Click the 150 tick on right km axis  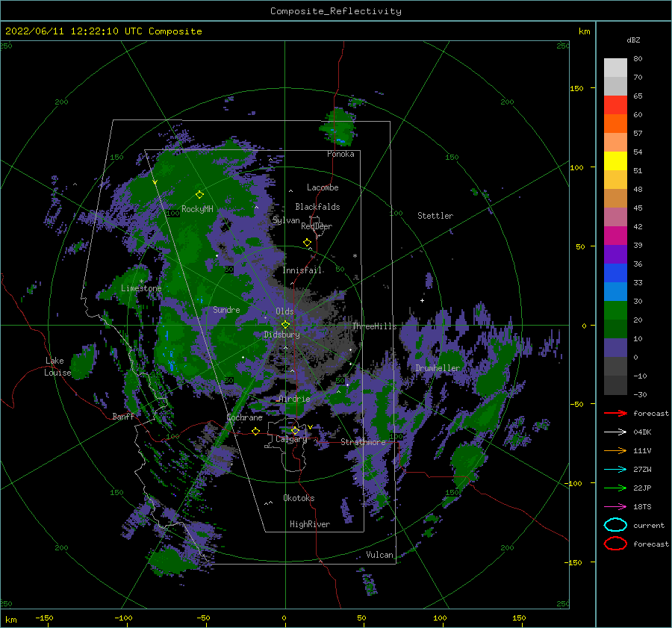576,88
